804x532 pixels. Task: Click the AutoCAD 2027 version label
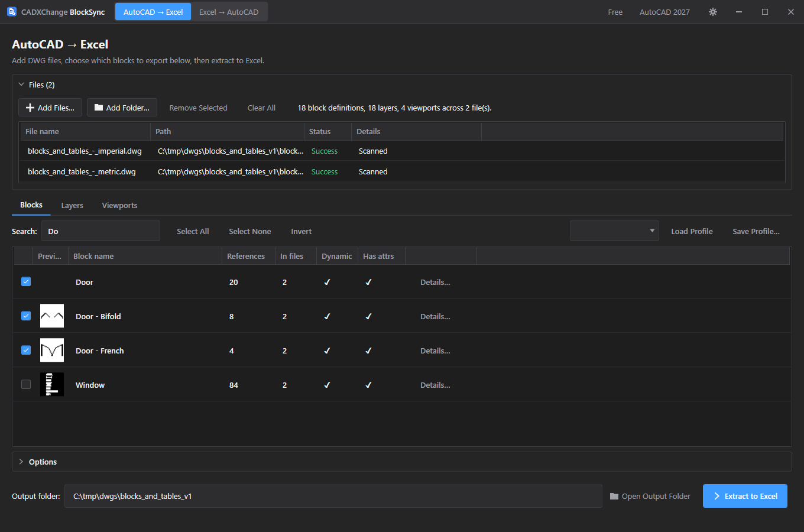664,12
